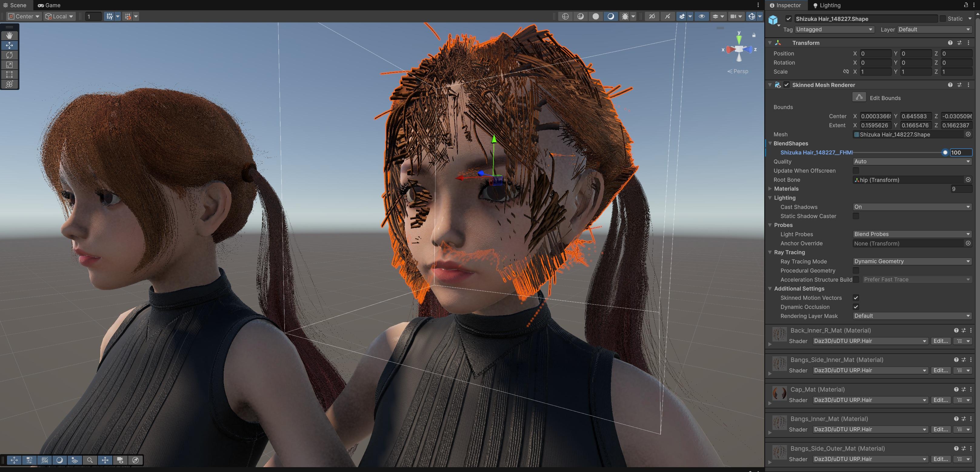
Task: Click Edit button for Back_Inner_R_Mat shader
Action: 940,341
